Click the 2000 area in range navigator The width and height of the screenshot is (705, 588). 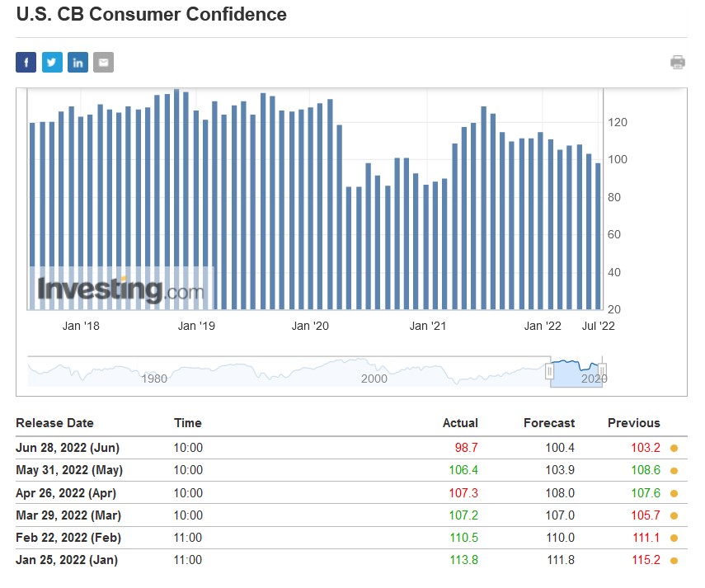(374, 379)
